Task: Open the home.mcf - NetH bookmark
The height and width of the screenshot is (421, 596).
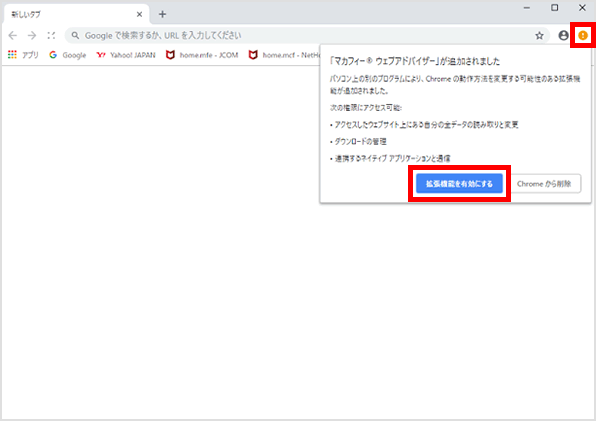Action: (x=284, y=55)
